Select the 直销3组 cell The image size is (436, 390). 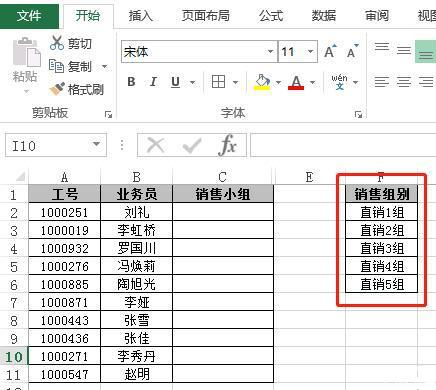(382, 248)
